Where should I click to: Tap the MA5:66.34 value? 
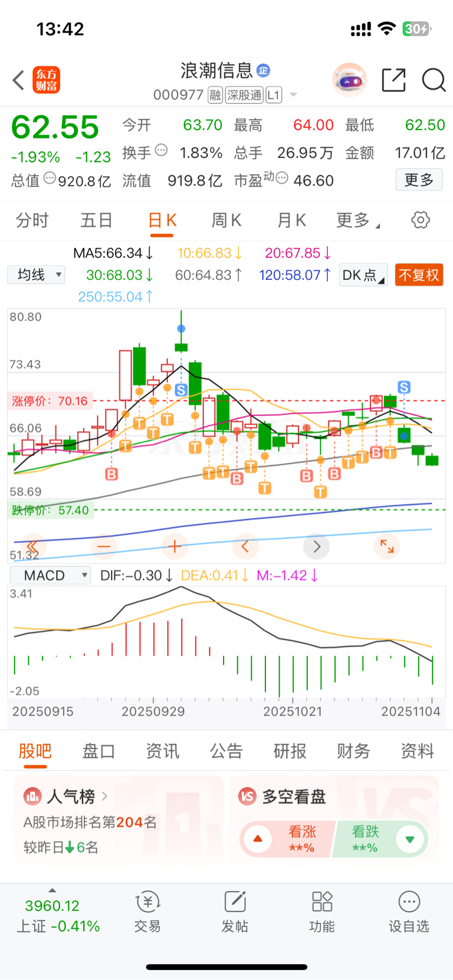click(x=113, y=253)
